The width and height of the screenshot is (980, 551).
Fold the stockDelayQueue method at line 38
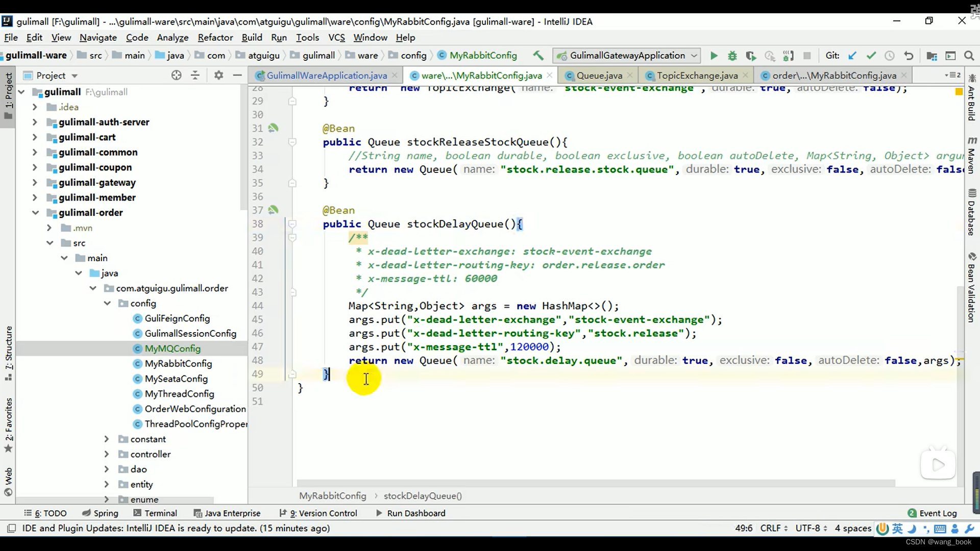[292, 223]
